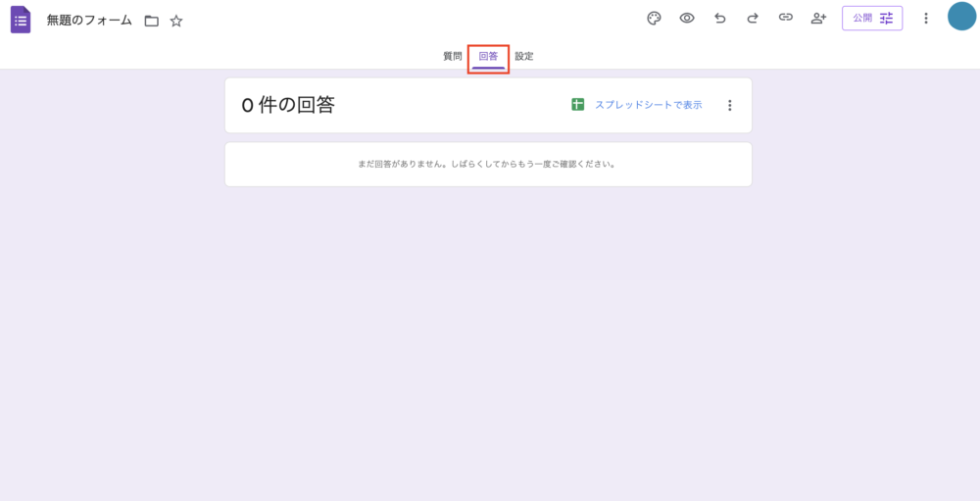980x501 pixels.
Task: Switch to 質問 tab
Action: [453, 56]
